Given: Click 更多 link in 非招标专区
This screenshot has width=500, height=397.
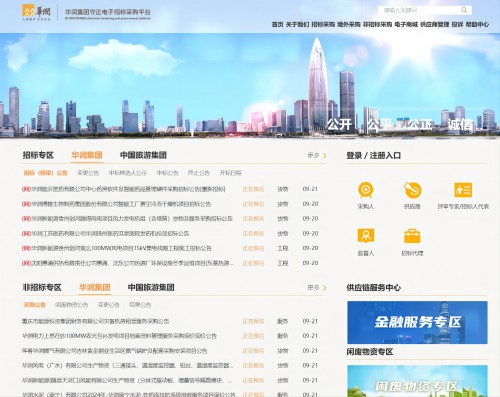Looking at the screenshot, I should (313, 287).
